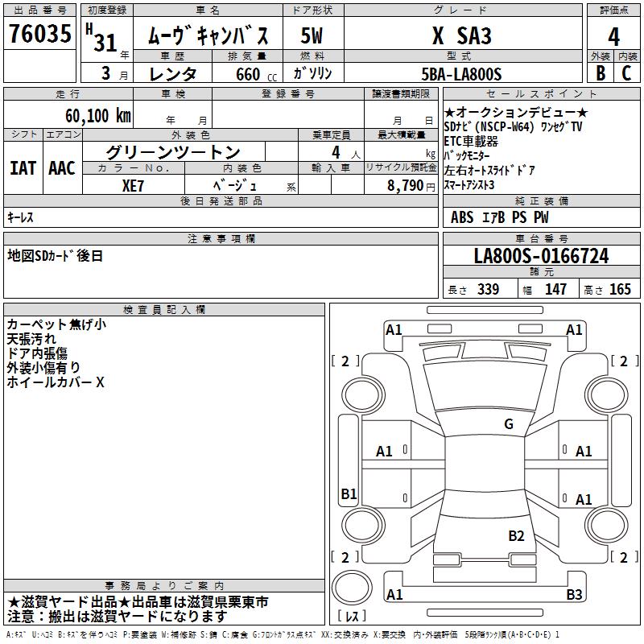Click the ABS エアB PS PW equipment

coord(499,217)
